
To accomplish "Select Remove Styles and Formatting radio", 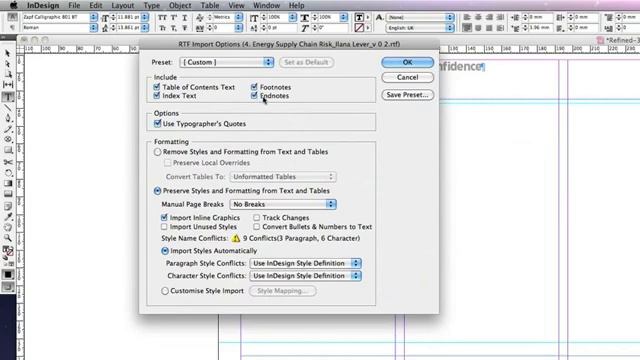I will (158, 152).
